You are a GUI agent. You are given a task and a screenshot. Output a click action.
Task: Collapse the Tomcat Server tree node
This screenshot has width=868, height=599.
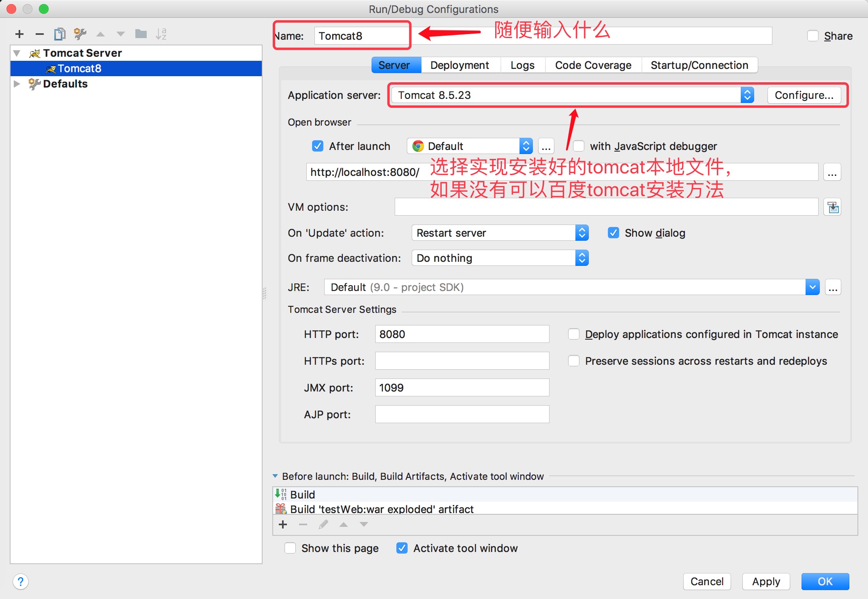click(x=17, y=53)
